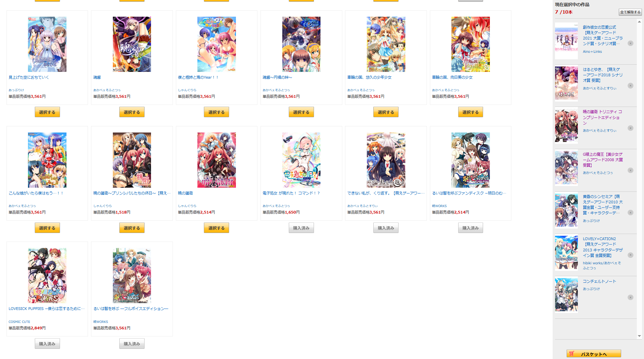Remove 暁の護衛 トリニティ from selected list
Screen dimensions: 644x359
630,128
